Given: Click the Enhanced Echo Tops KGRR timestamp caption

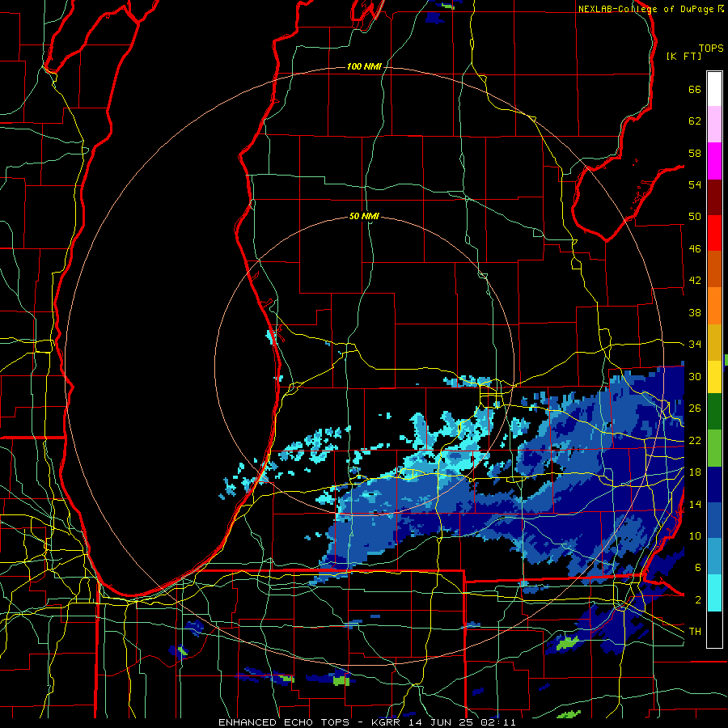Looking at the screenshot, I should [x=366, y=722].
